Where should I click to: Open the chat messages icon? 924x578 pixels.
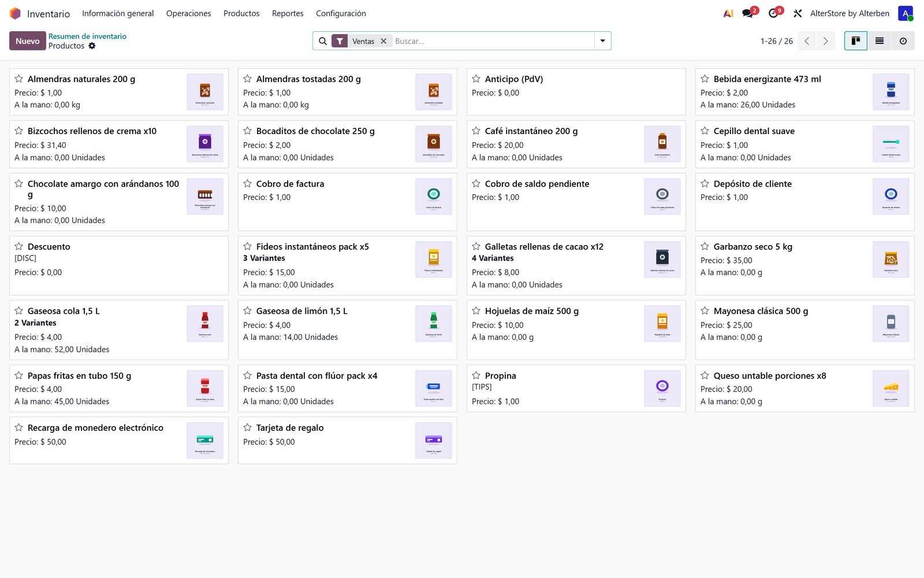coord(748,13)
